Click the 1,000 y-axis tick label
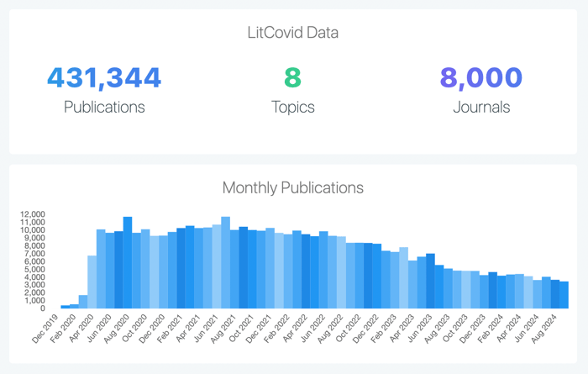Viewport: 588px width, 374px height. pyautogui.click(x=34, y=301)
